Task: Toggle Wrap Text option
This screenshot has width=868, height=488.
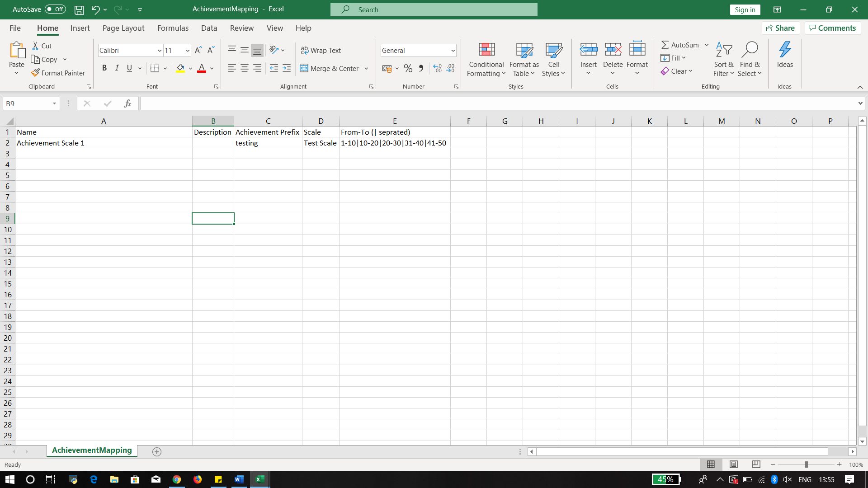Action: tap(321, 50)
